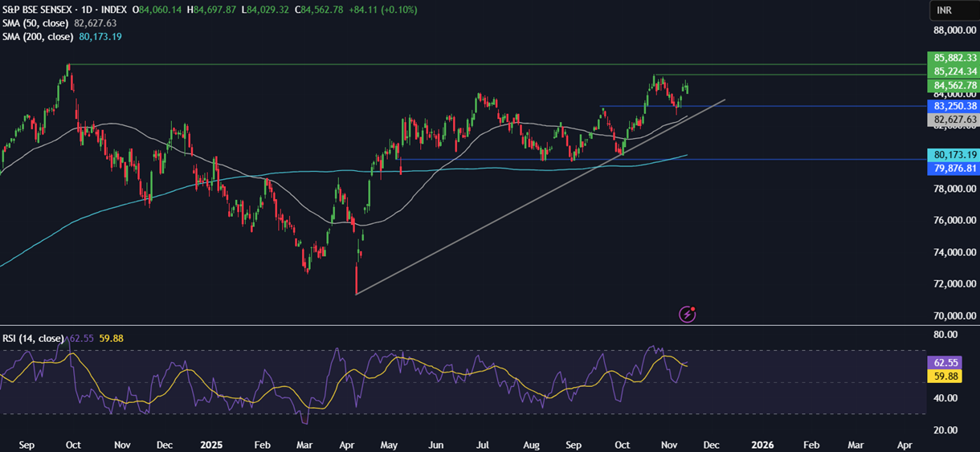
Task: Click the 82,627.63 gray SMA price label
Action: pos(953,120)
